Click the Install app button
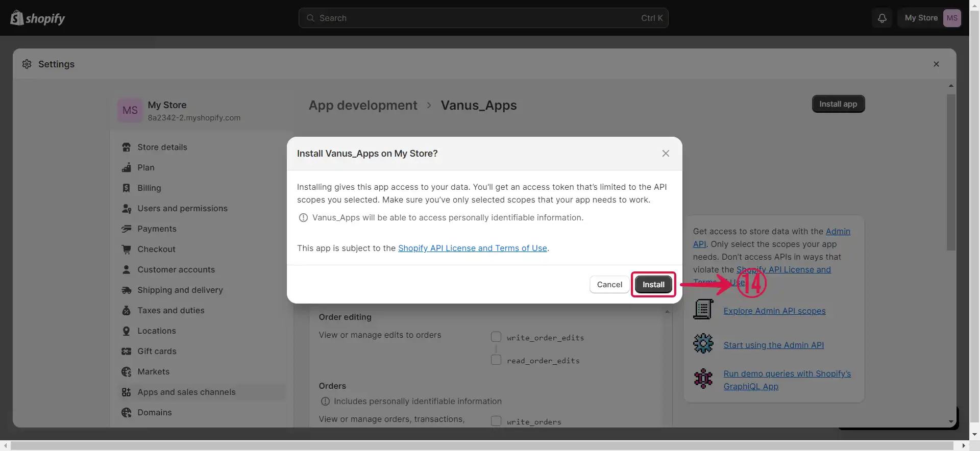This screenshot has height=451, width=980. pos(838,104)
